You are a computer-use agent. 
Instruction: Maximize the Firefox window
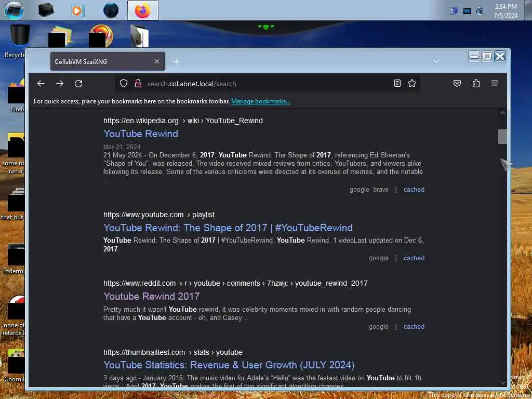click(x=487, y=56)
